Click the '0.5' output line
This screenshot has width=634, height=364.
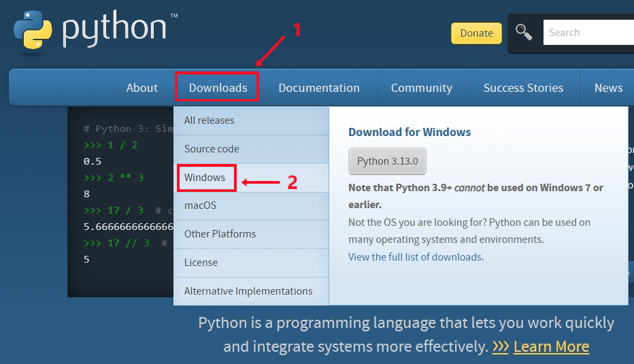pos(93,161)
